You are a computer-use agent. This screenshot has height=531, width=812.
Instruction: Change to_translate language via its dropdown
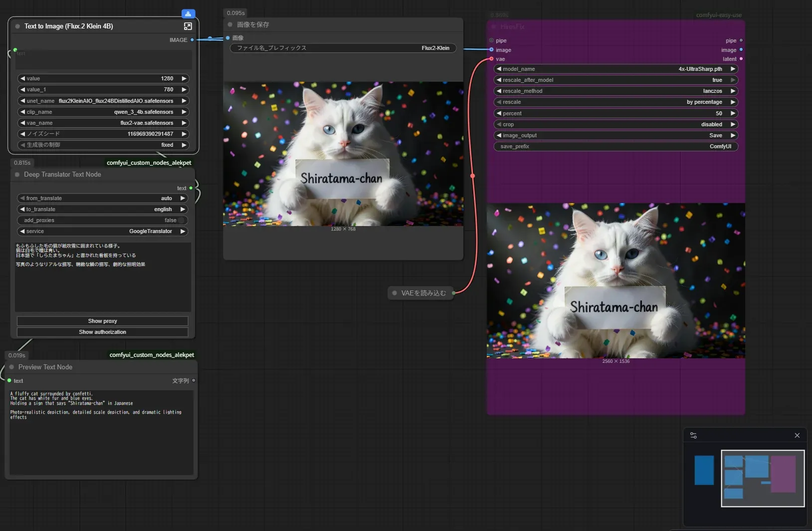click(x=102, y=209)
